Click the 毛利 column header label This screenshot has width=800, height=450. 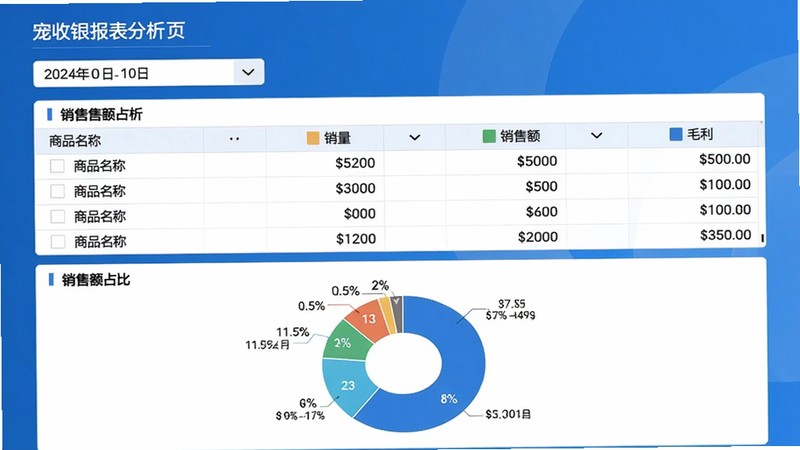coord(699,134)
